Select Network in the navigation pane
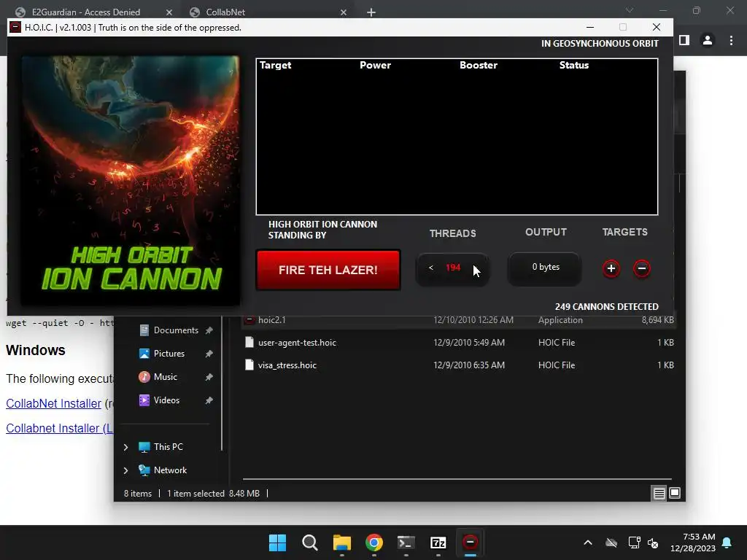Screen dimensions: 747x560 [x=170, y=470]
